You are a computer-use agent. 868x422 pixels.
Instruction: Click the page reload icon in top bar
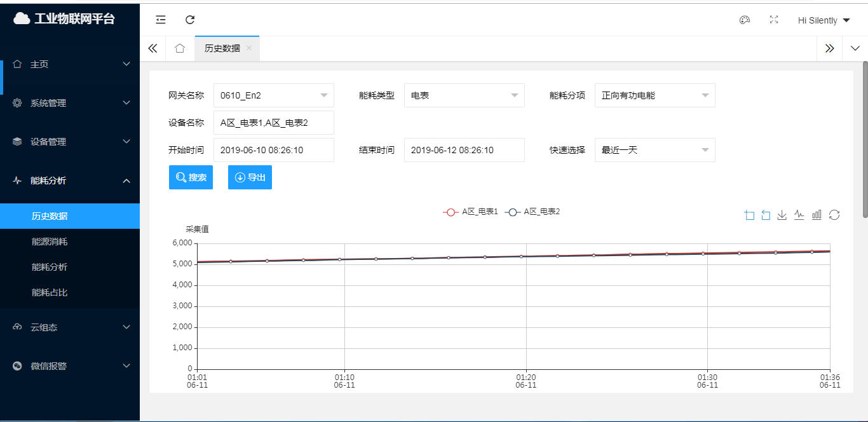(190, 20)
